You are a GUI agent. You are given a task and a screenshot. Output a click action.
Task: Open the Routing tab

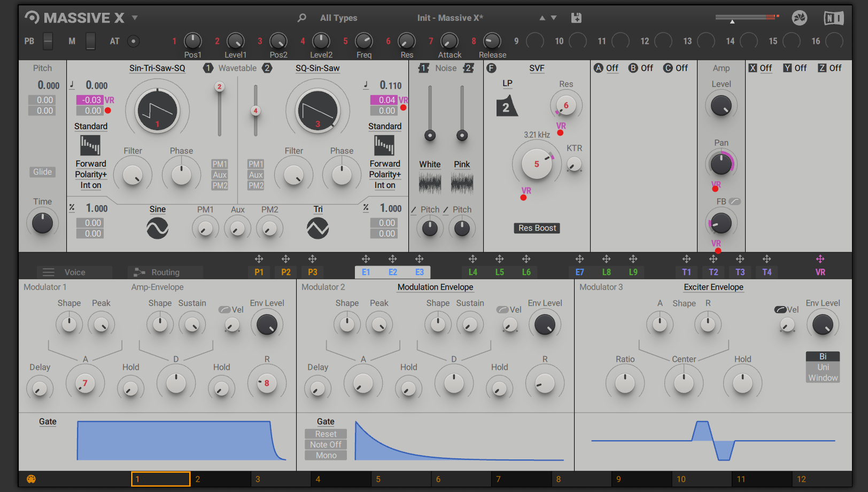click(x=165, y=272)
